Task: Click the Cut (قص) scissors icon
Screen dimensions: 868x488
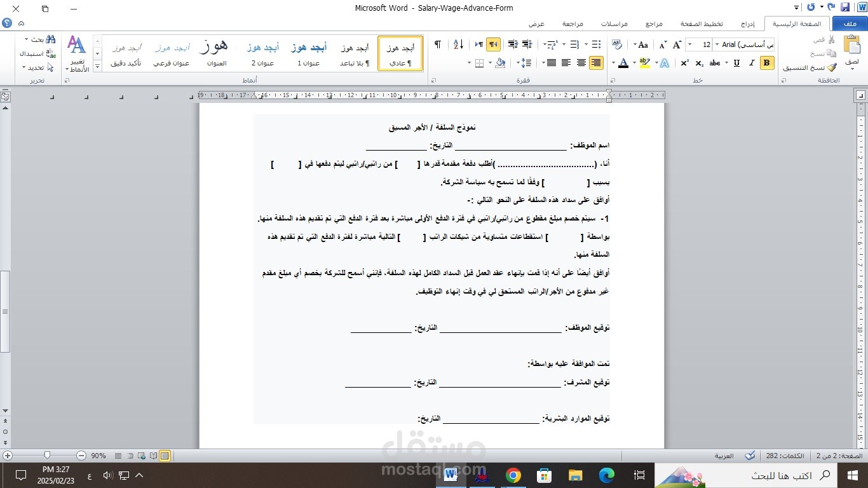Action: tap(831, 39)
